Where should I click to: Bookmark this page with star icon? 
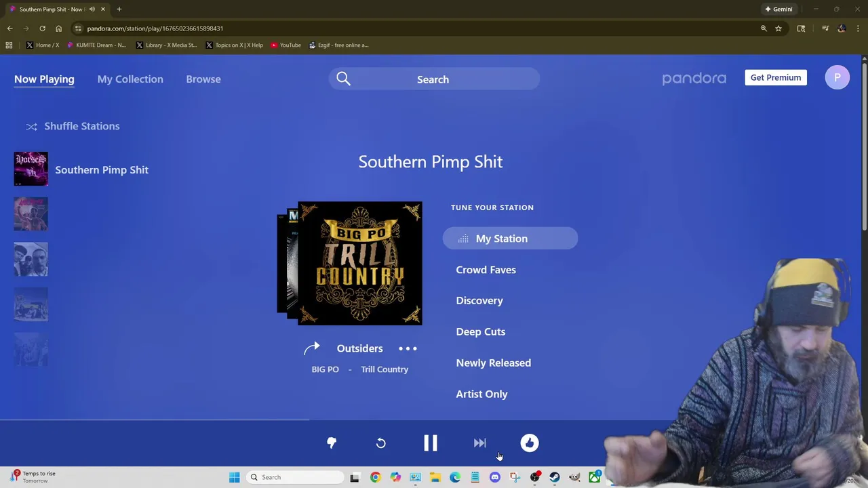click(778, 28)
